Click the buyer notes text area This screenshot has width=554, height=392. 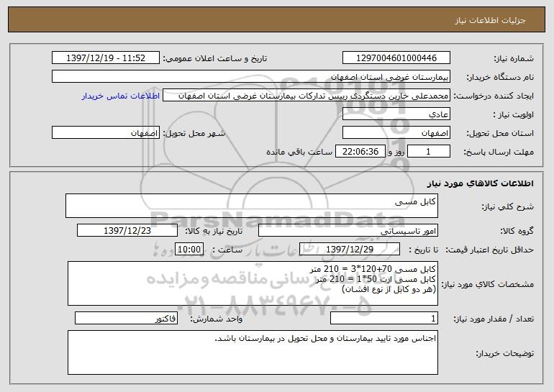coord(253,352)
